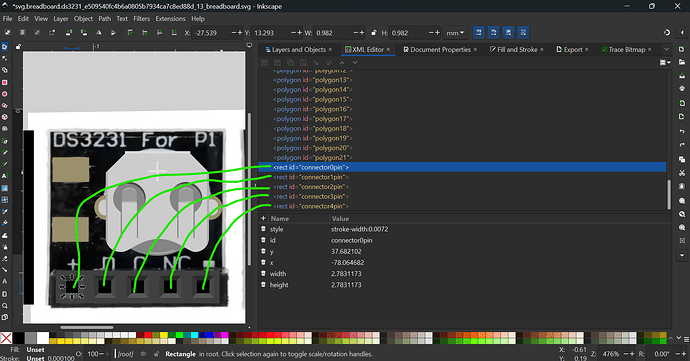Open the Extensions menu
690x361 pixels.
(x=170, y=18)
